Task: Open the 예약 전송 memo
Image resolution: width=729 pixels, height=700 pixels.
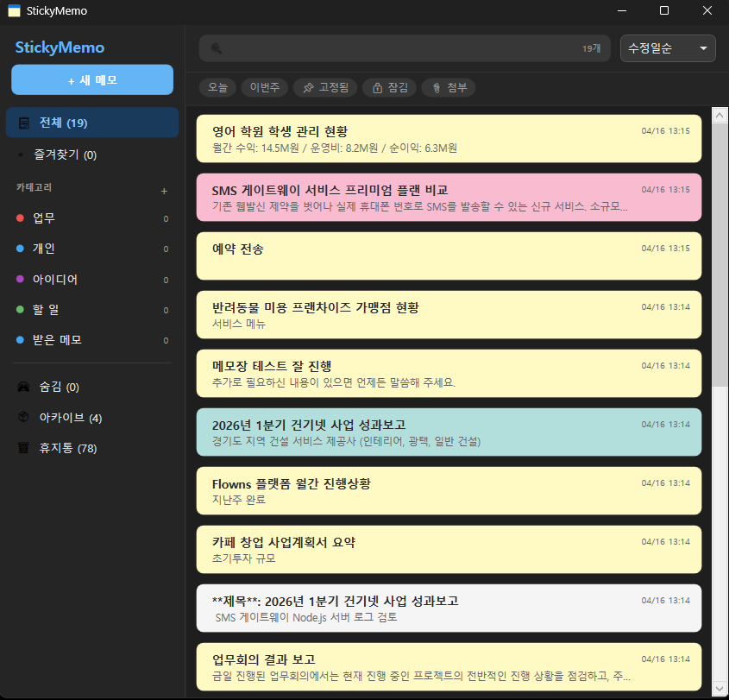Action: (449, 255)
